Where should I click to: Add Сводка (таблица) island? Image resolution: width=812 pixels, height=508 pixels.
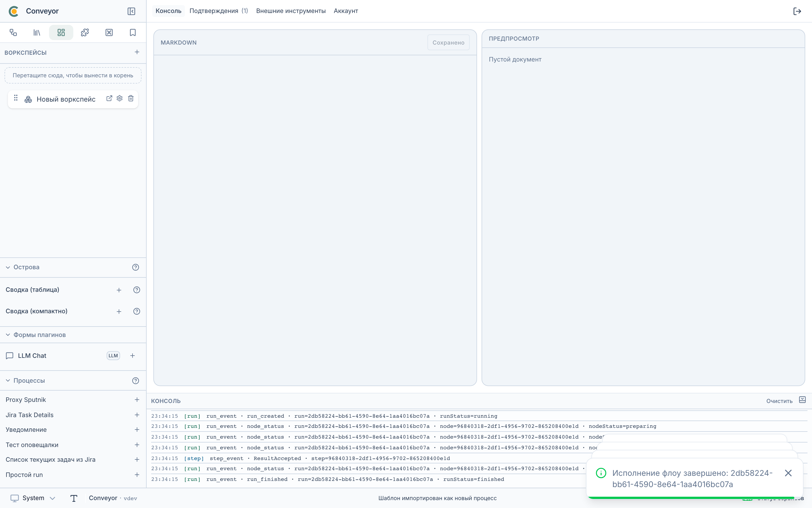[119, 290]
